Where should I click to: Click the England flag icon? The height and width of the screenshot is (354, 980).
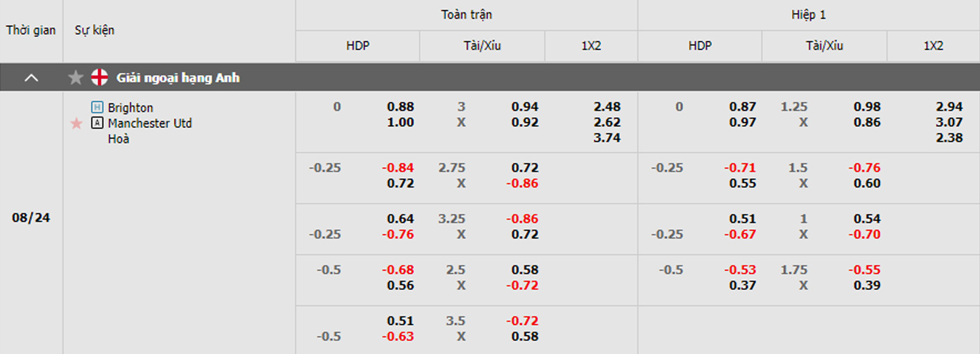(x=99, y=77)
